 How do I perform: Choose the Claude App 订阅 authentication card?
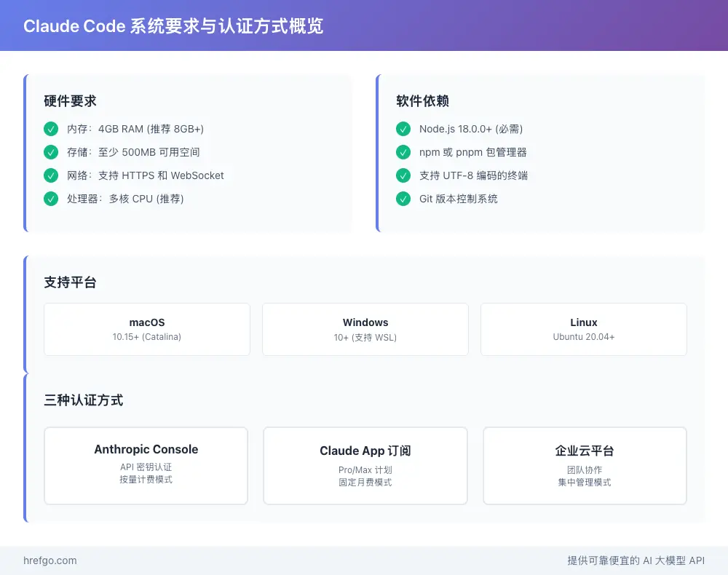[365, 466]
